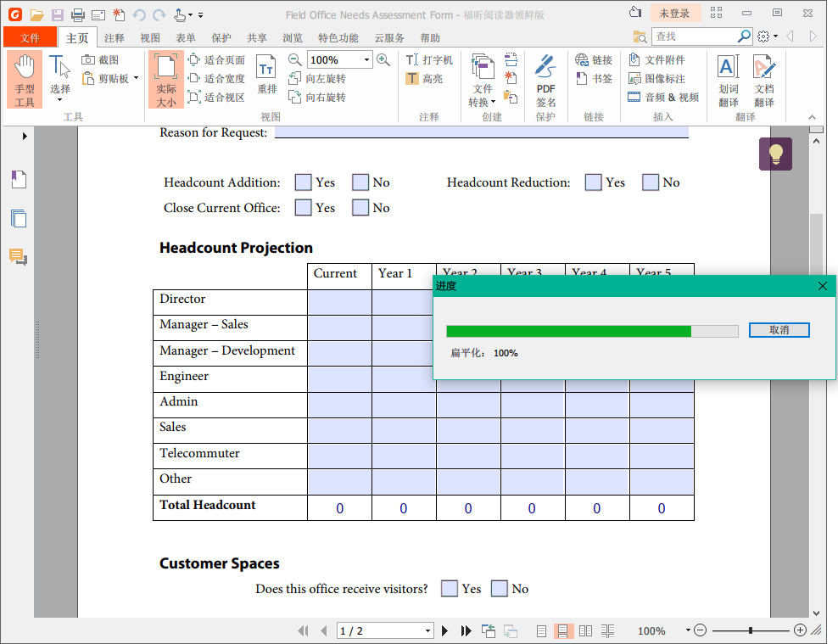Click the Not Logged In (未登录) button
838x644 pixels.
[675, 14]
